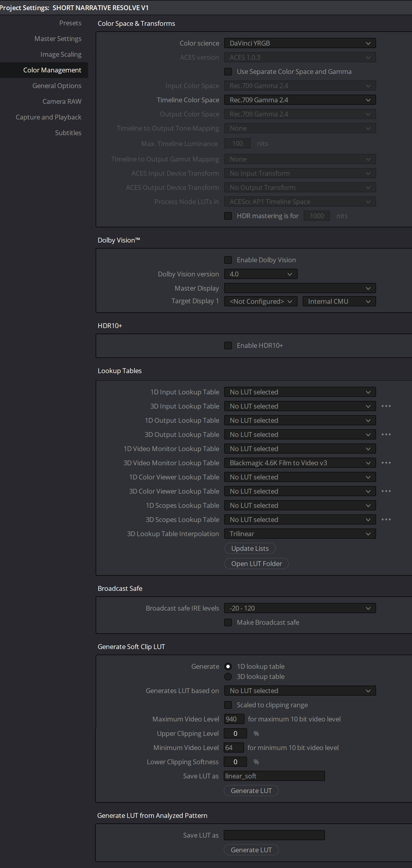This screenshot has width=412, height=868.
Task: Enable HDR10+ checkbox
Action: point(228,345)
